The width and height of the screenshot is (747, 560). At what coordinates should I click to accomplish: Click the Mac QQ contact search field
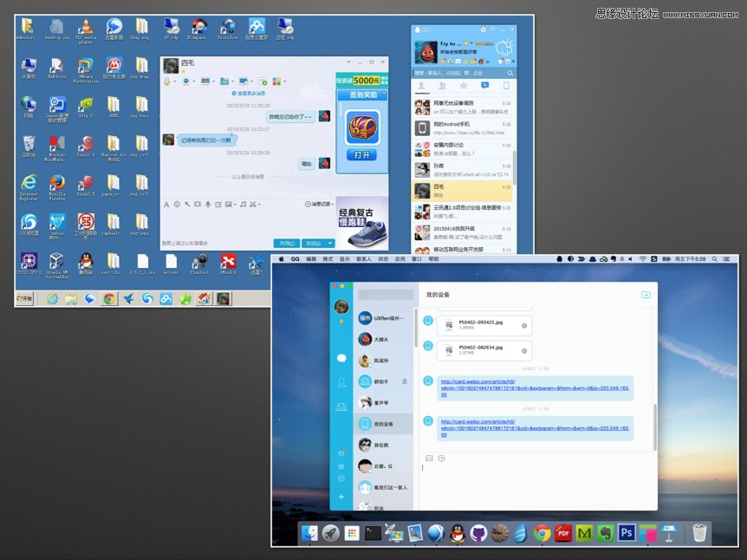(x=386, y=295)
